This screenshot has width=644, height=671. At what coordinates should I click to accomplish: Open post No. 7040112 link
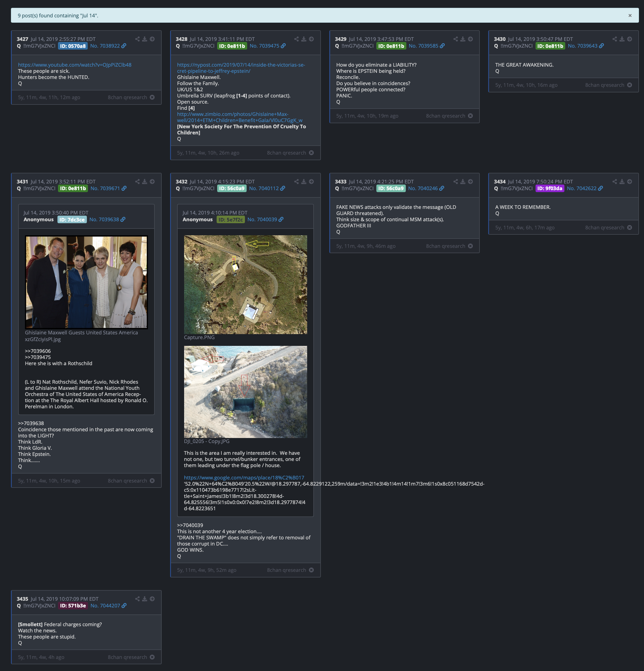(x=267, y=188)
